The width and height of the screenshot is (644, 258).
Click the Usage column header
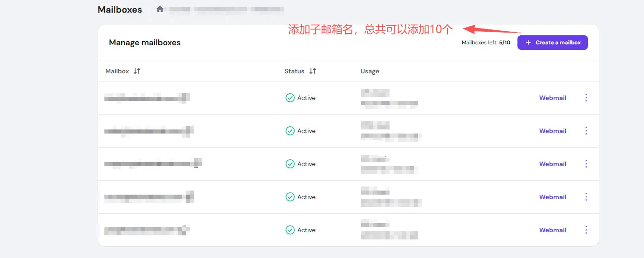[x=370, y=71]
